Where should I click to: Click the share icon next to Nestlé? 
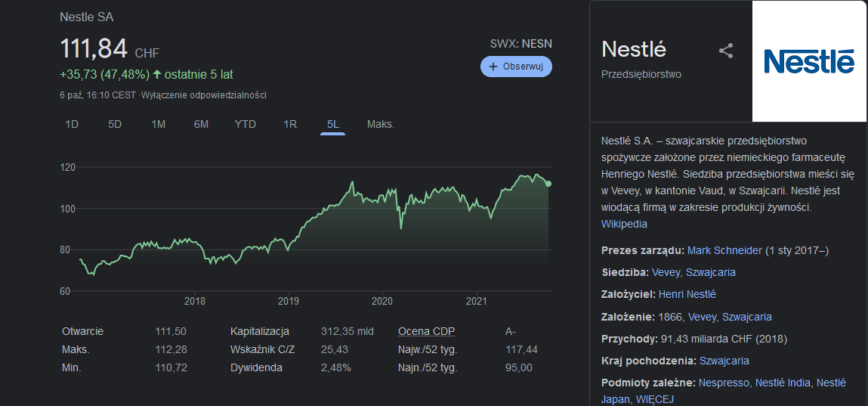(x=726, y=51)
